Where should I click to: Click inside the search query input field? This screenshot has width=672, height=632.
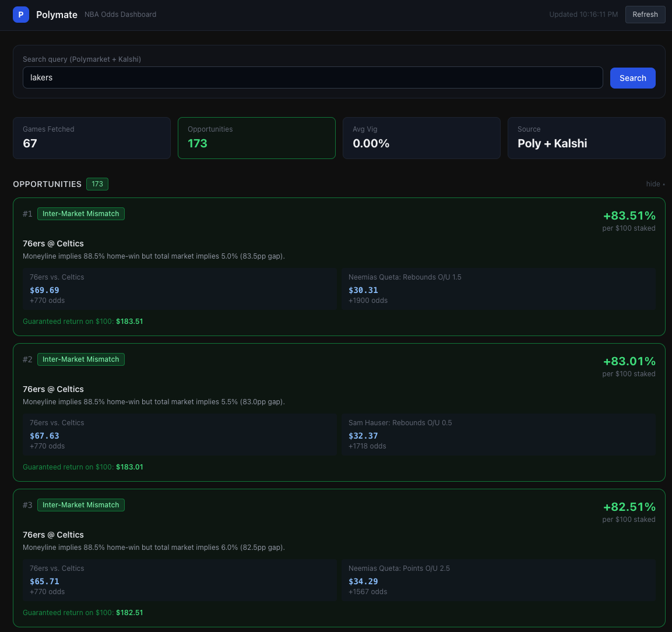coord(312,77)
